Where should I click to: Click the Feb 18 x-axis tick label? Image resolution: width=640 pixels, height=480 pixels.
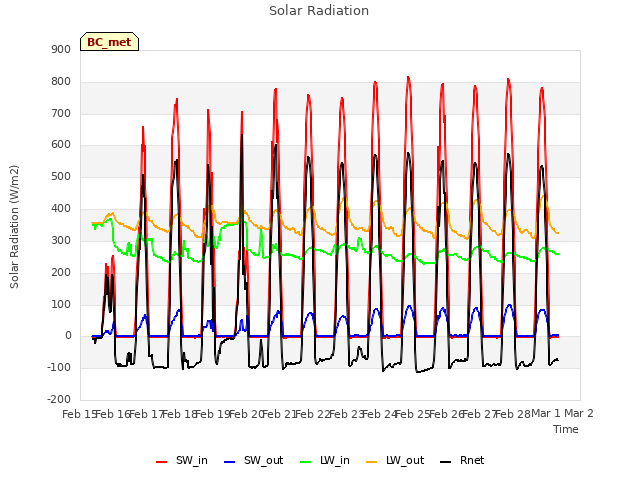(x=180, y=414)
